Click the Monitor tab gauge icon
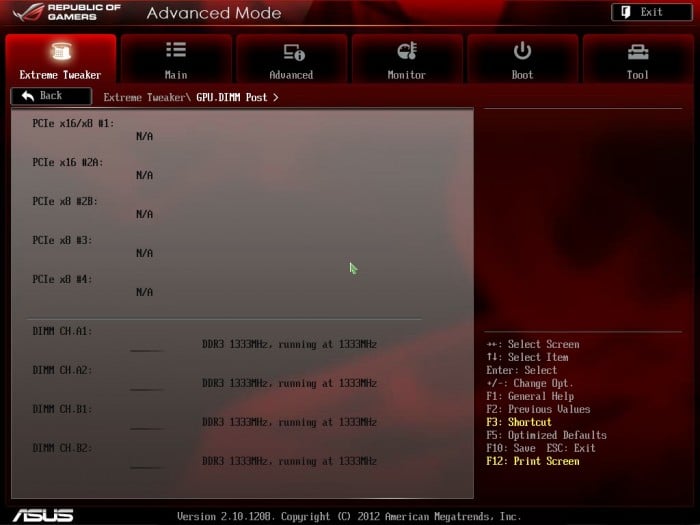700x525 pixels. point(407,51)
